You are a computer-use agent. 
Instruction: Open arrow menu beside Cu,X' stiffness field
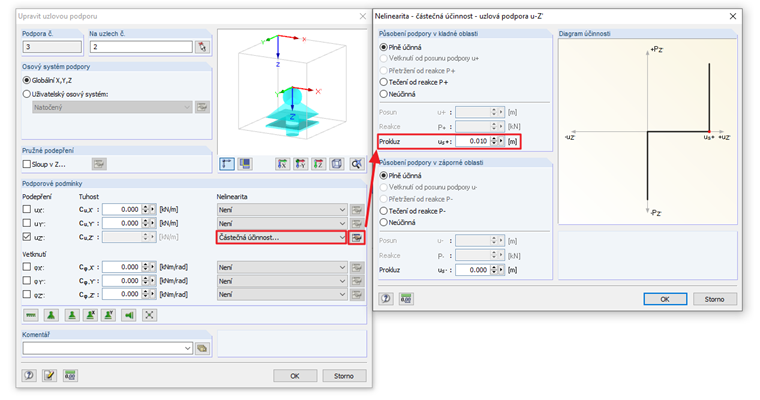coord(153,209)
